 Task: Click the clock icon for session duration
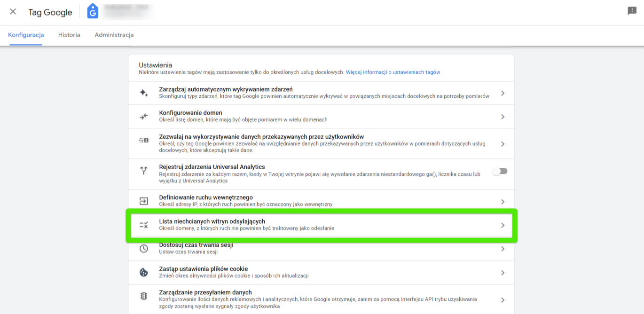pos(144,249)
